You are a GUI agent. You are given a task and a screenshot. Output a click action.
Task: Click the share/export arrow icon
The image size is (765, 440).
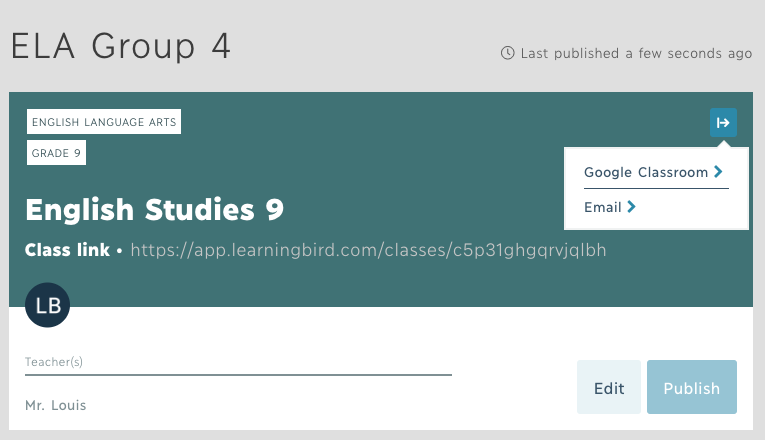(x=723, y=122)
